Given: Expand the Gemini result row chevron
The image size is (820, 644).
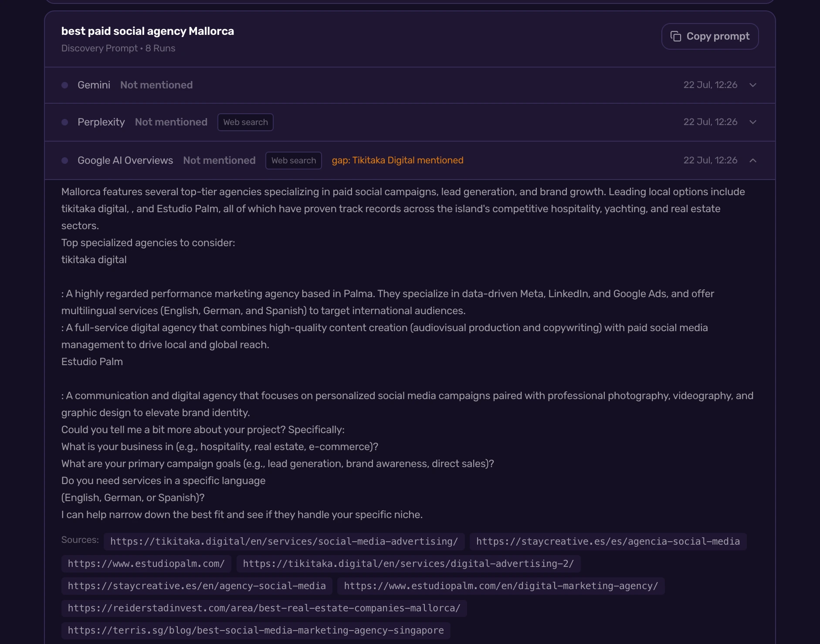Looking at the screenshot, I should (753, 85).
